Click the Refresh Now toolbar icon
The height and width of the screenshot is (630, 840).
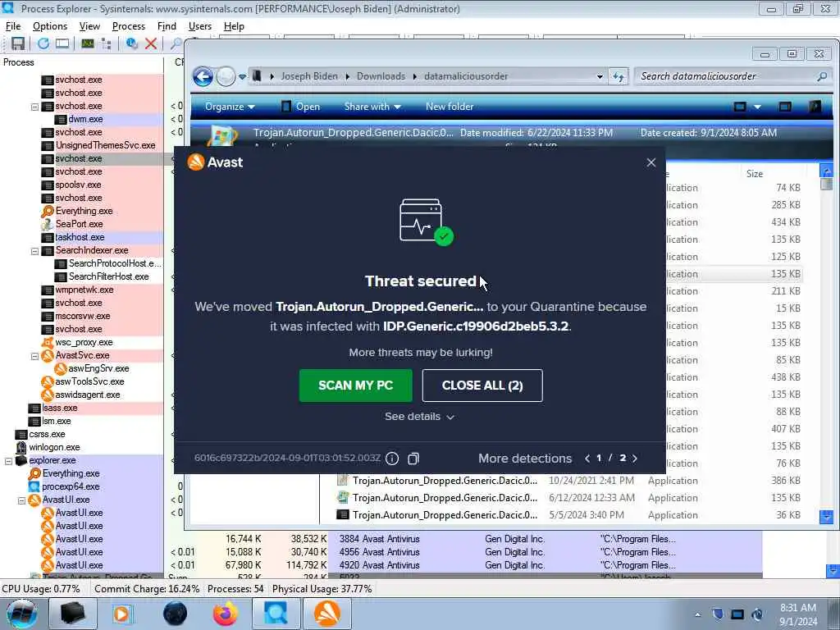[x=43, y=44]
